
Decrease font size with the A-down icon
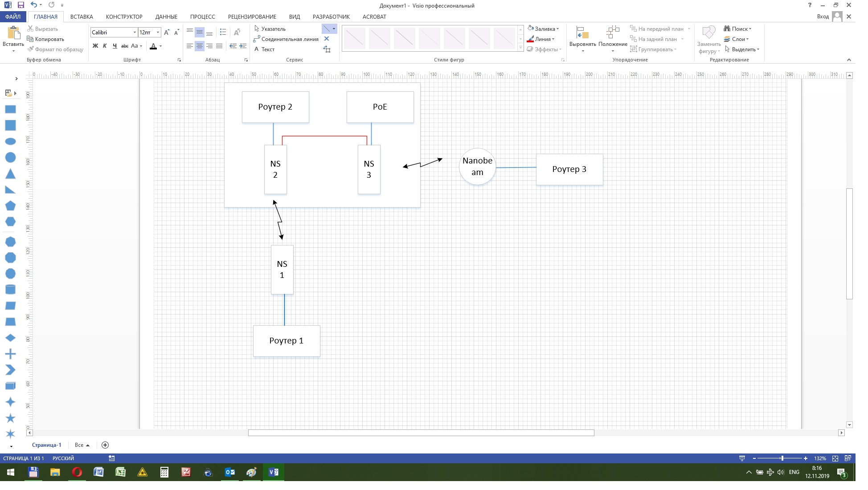click(x=177, y=33)
